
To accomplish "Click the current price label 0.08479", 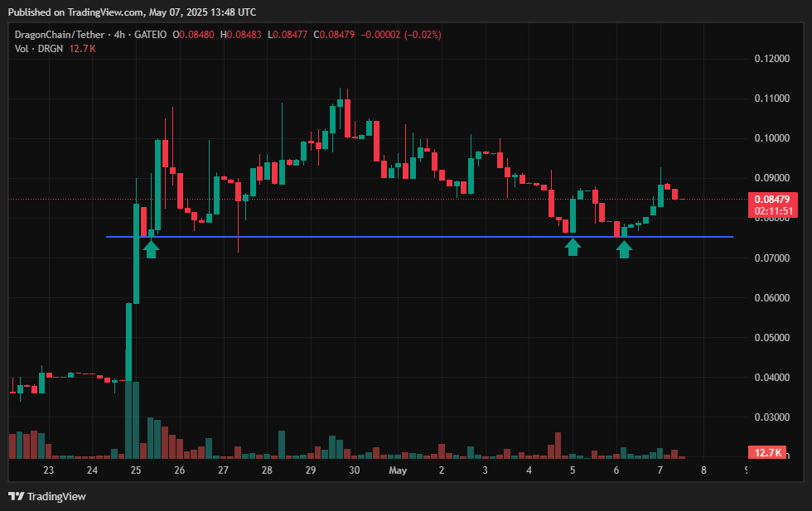I will click(x=772, y=200).
